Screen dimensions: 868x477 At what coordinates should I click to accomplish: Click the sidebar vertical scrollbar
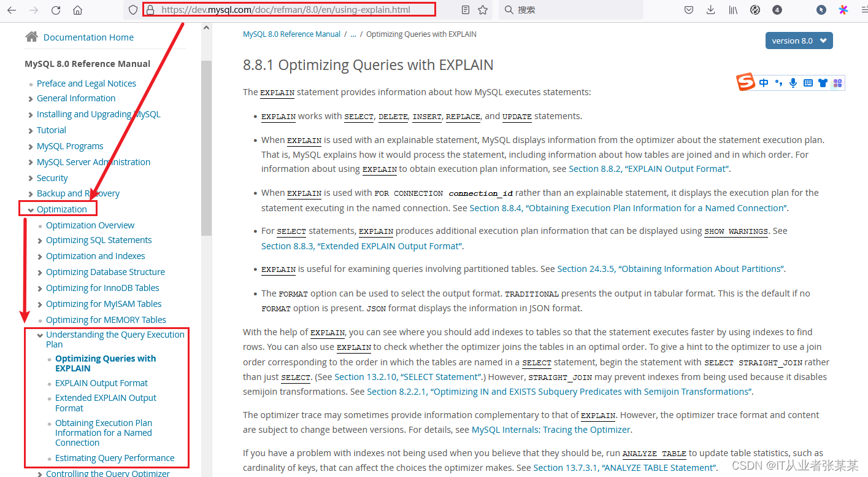point(206,147)
